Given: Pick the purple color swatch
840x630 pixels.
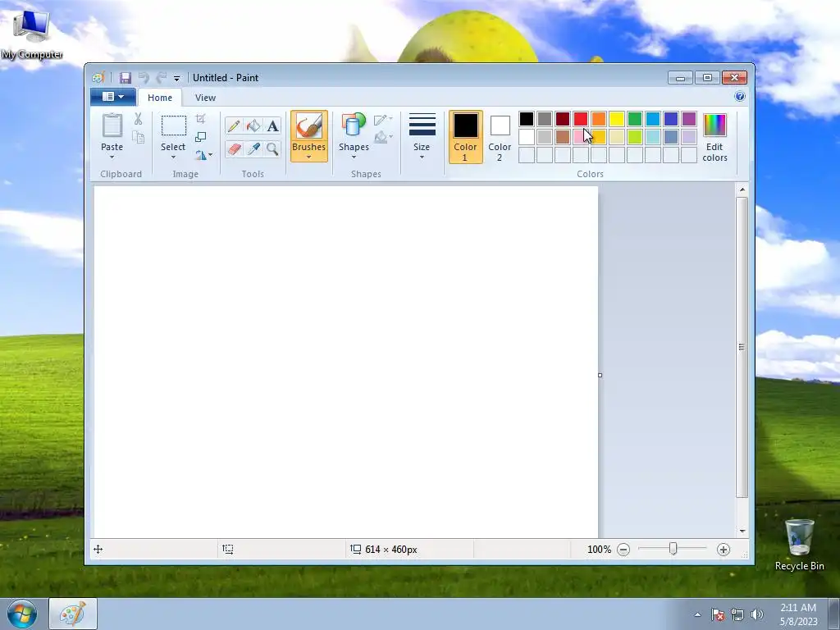Looking at the screenshot, I should point(689,119).
